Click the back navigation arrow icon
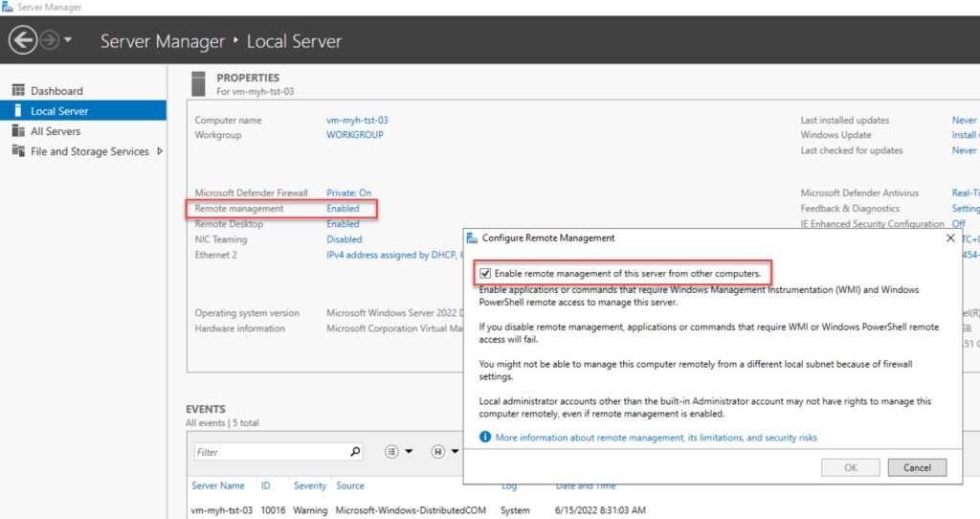 [23, 40]
